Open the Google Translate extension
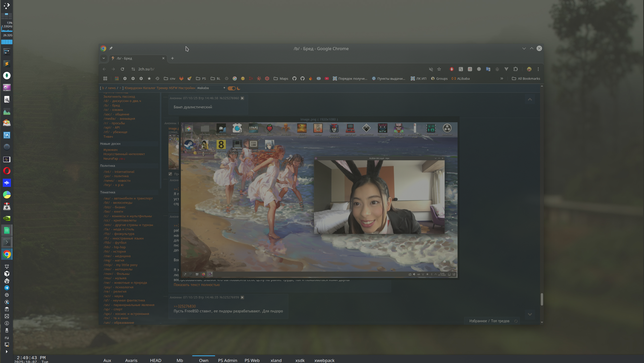 pos(488,69)
